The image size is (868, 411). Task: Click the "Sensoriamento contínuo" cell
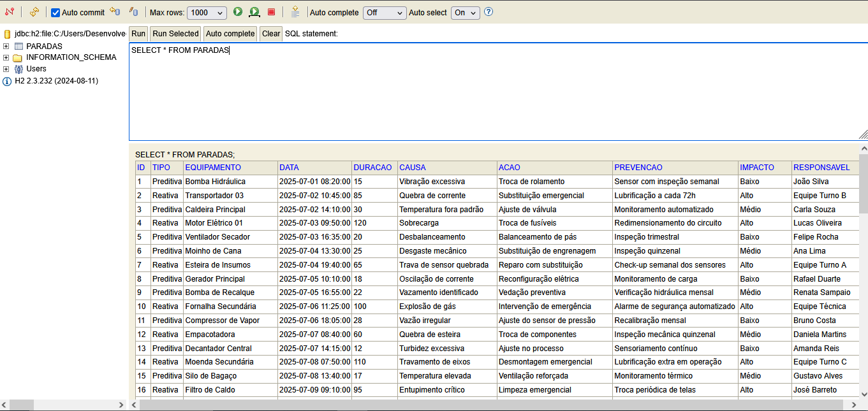(x=675, y=349)
